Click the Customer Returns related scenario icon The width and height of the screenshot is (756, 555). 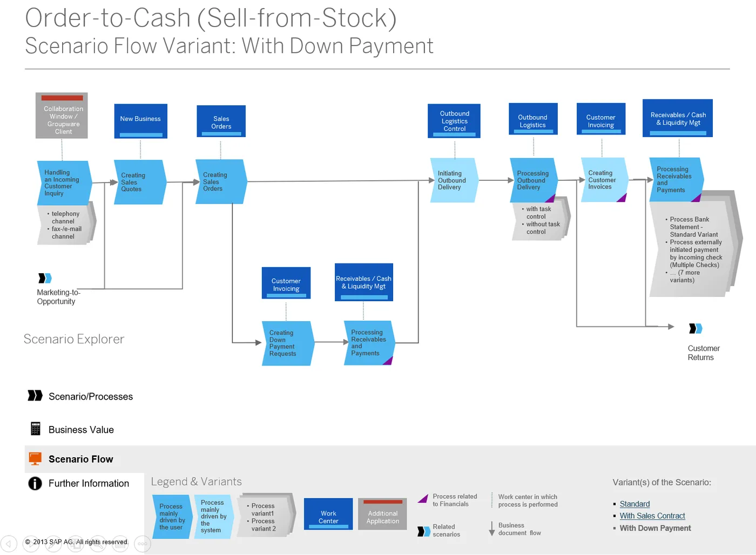[x=696, y=328]
